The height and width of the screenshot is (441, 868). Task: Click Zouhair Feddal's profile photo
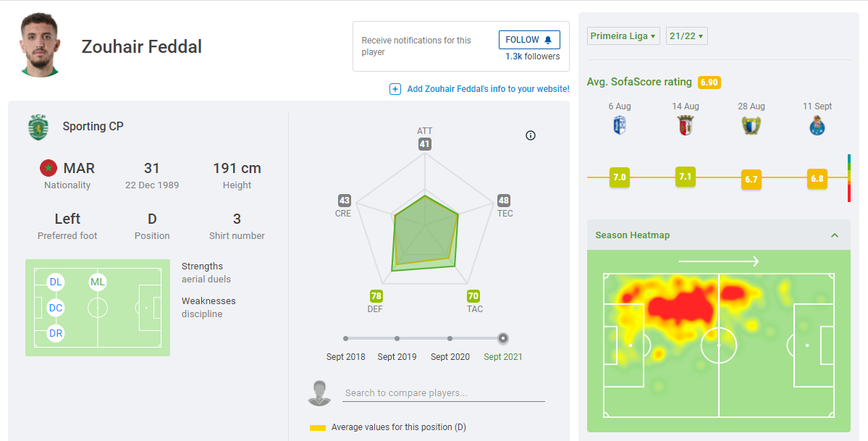tap(40, 45)
